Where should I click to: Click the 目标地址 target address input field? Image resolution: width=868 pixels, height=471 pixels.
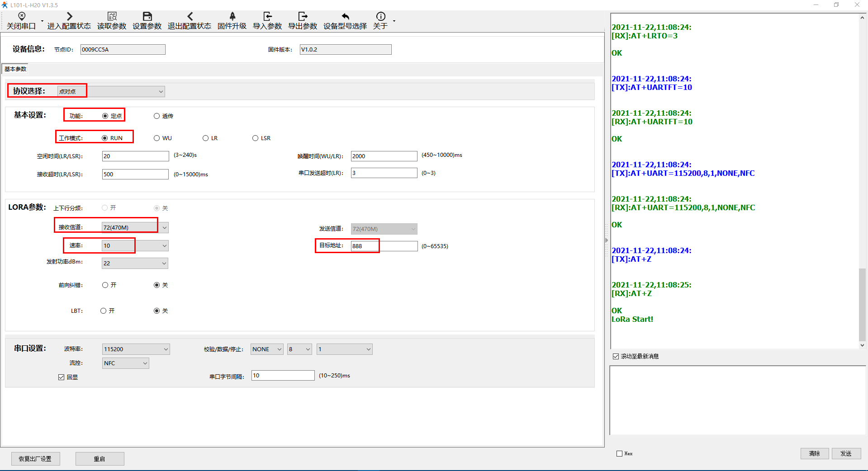pyautogui.click(x=384, y=246)
